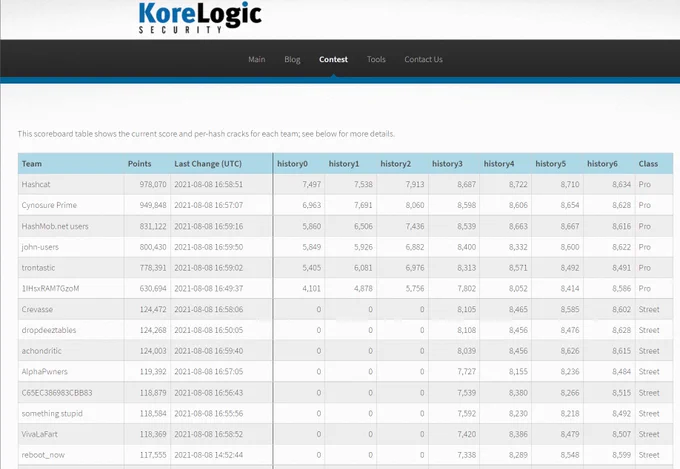The width and height of the screenshot is (680, 469).
Task: Click the timestamp 2021-08-08 16:59:50
Action: 209,247
